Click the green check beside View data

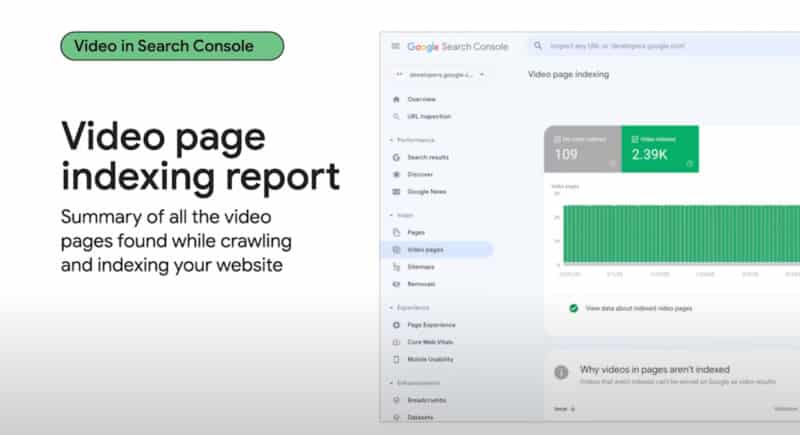point(573,308)
